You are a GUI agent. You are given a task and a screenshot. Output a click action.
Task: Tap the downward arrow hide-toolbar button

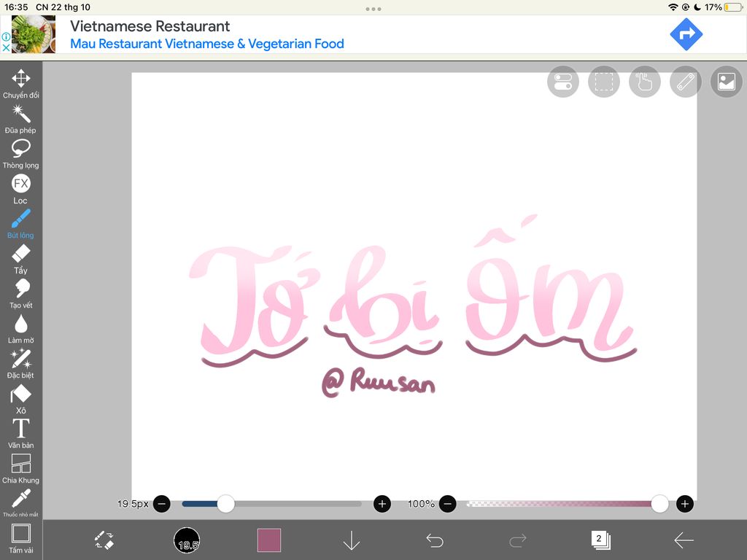click(352, 540)
